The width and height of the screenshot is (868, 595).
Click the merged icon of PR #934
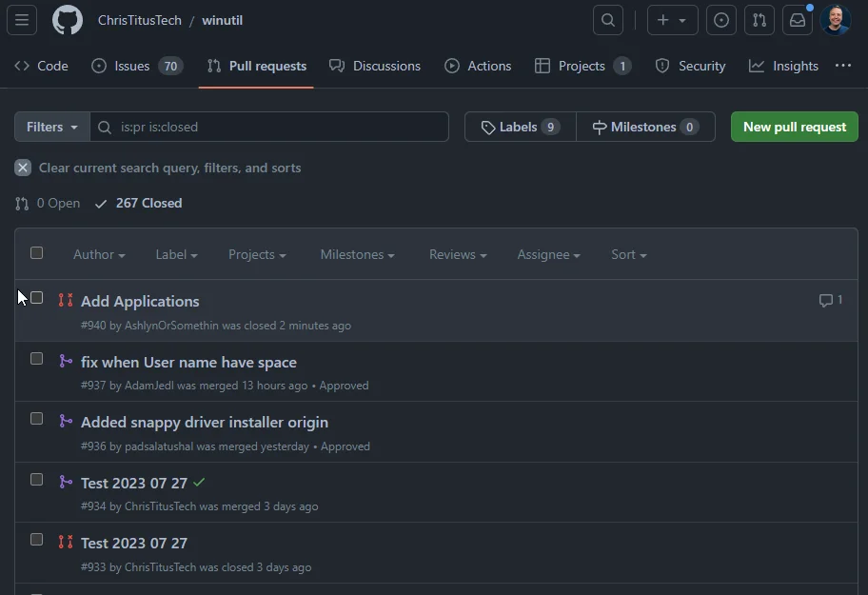[66, 482]
